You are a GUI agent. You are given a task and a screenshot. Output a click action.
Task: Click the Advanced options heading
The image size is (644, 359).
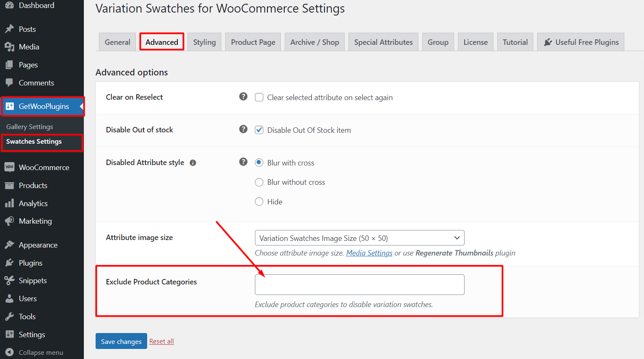pos(132,72)
